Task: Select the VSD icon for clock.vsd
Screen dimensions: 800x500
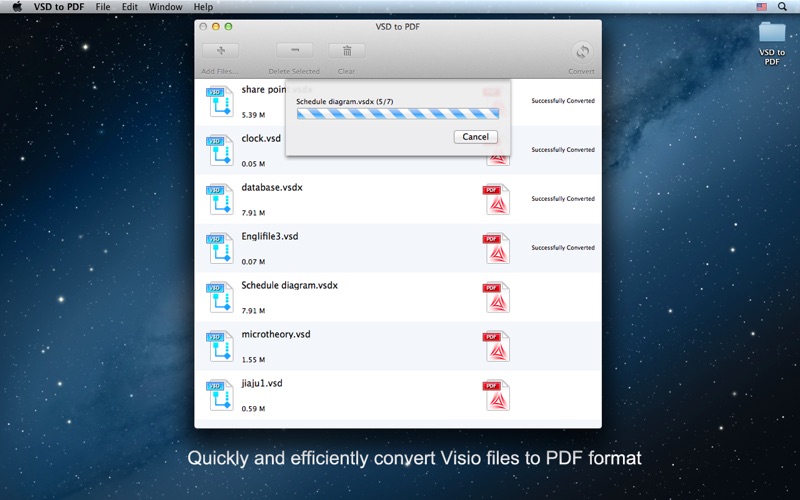Action: 220,150
